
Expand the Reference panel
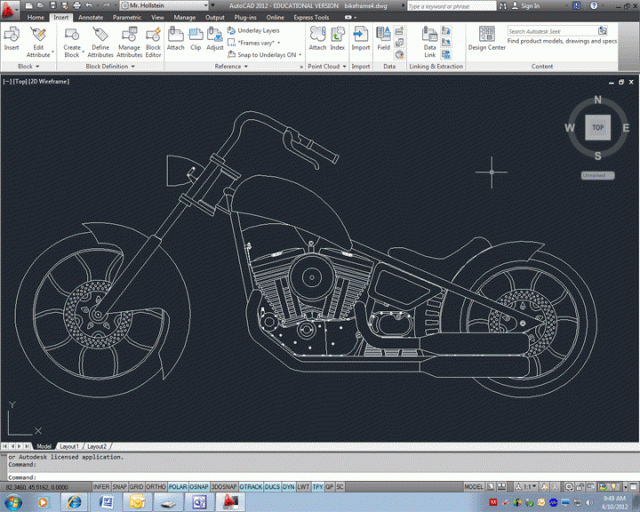231,66
